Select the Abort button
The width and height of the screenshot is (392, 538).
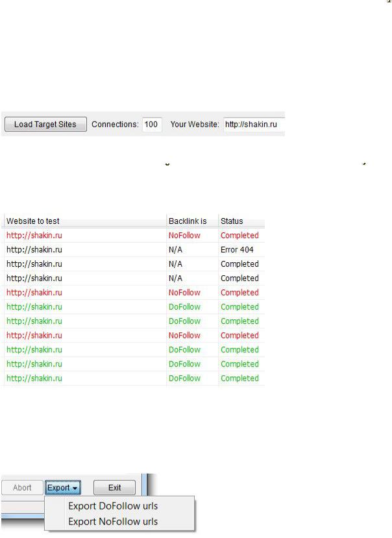click(22, 487)
